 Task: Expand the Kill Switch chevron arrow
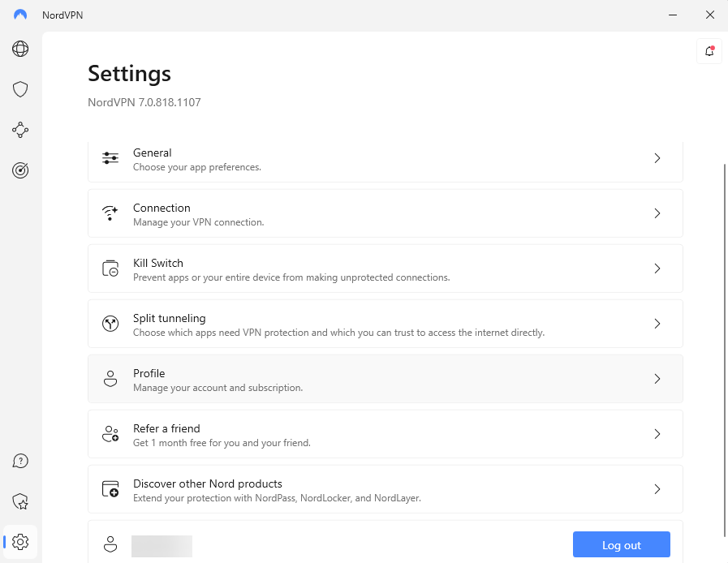(x=657, y=269)
